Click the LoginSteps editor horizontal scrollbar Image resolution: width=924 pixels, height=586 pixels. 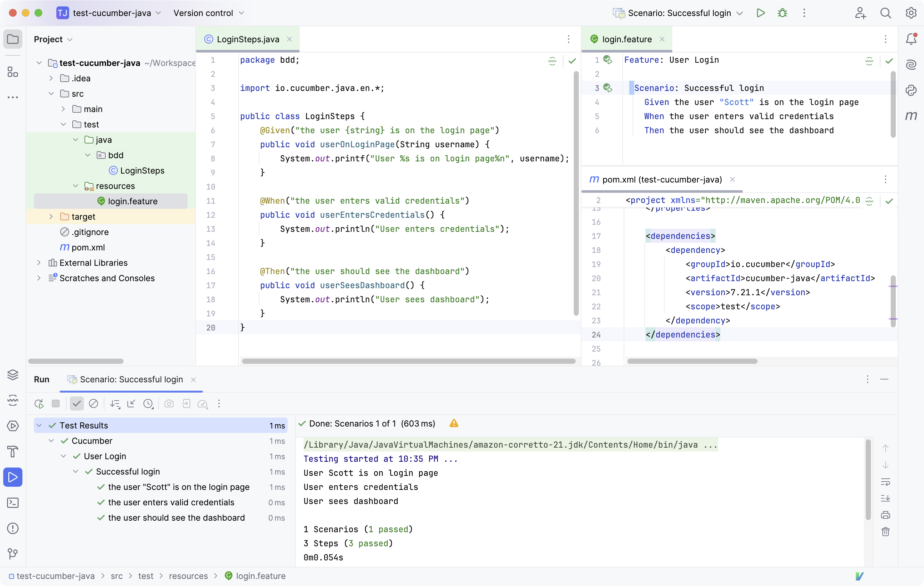[408, 361]
